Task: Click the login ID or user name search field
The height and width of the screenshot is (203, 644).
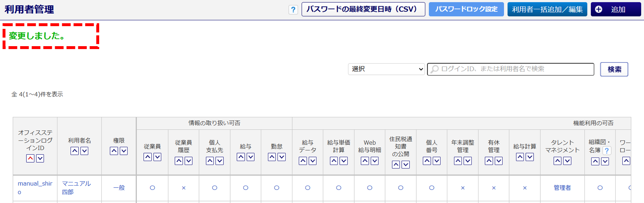Action: point(511,69)
